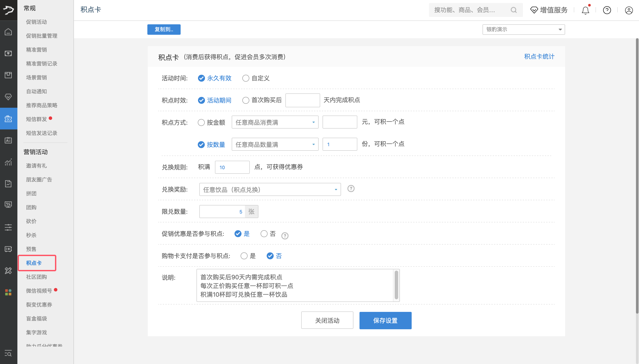Click the analytics chart icon in sidebar

point(8,162)
